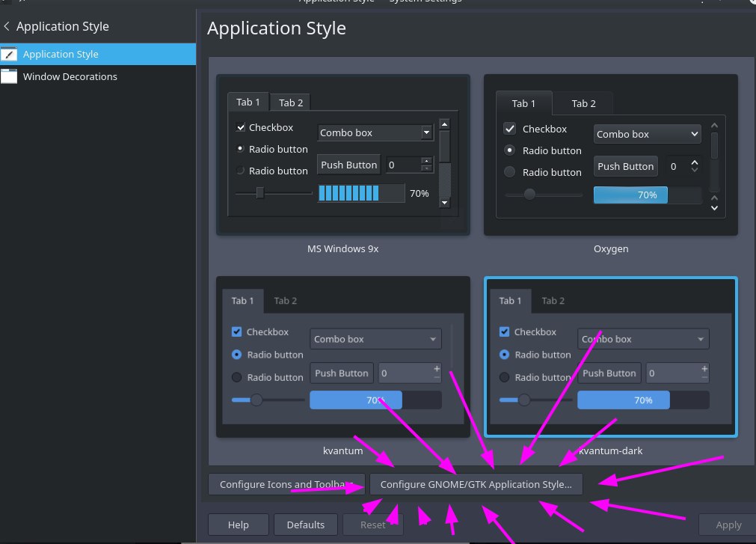This screenshot has height=544, width=756.
Task: Click scrollbar bottom down arrow in Oxygen preview
Action: [715, 208]
